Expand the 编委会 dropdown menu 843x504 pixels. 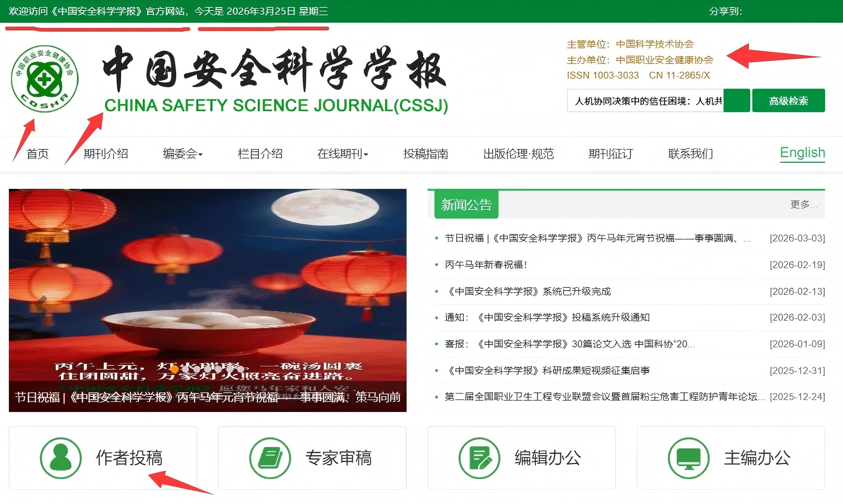tap(183, 154)
